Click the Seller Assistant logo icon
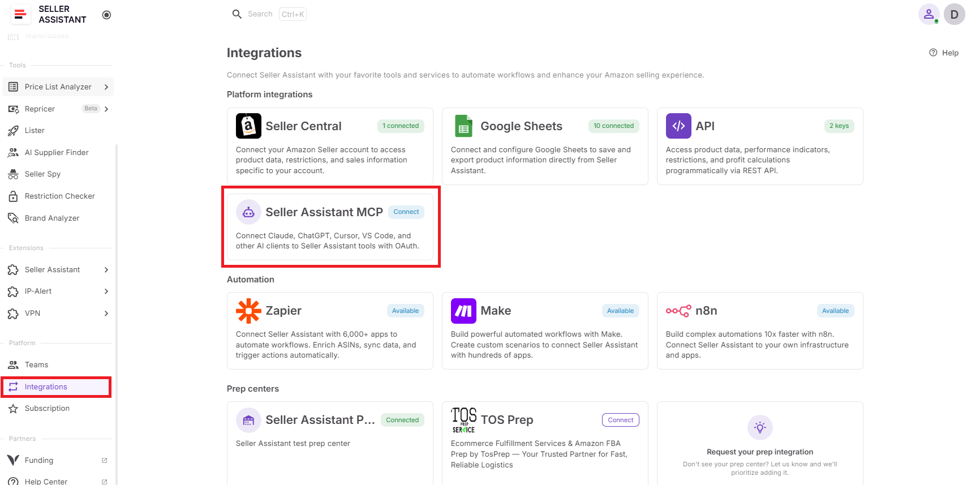This screenshot has height=485, width=980. tap(20, 14)
